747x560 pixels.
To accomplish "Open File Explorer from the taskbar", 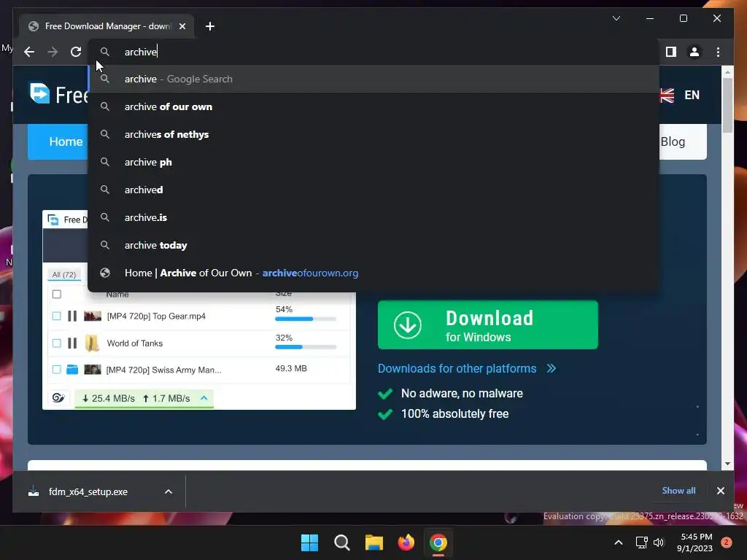I will tap(374, 542).
